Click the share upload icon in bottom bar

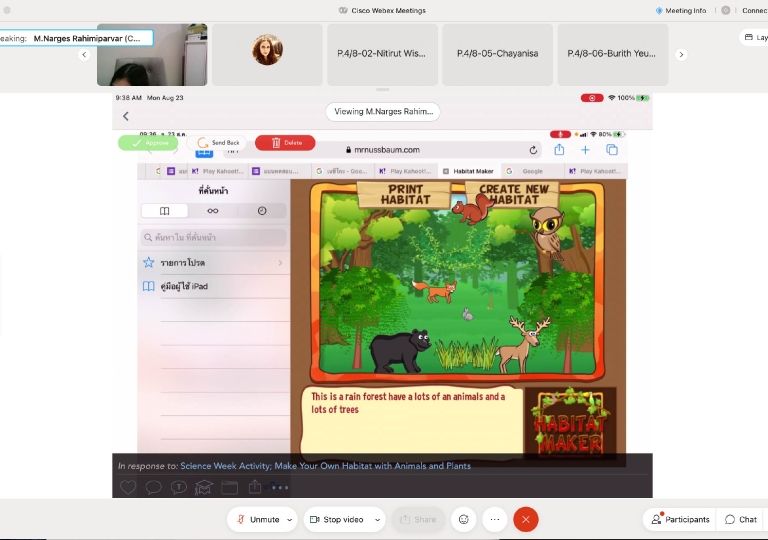click(255, 487)
